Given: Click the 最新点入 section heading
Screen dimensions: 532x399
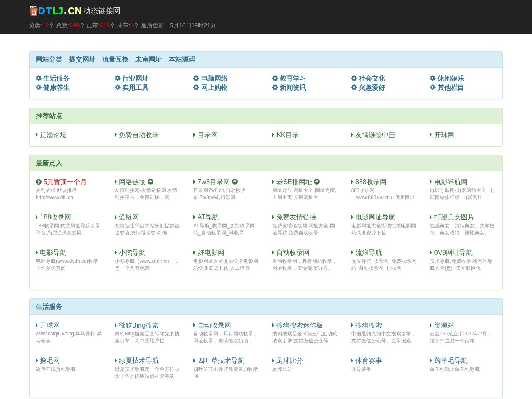Looking at the screenshot, I should coord(49,163).
